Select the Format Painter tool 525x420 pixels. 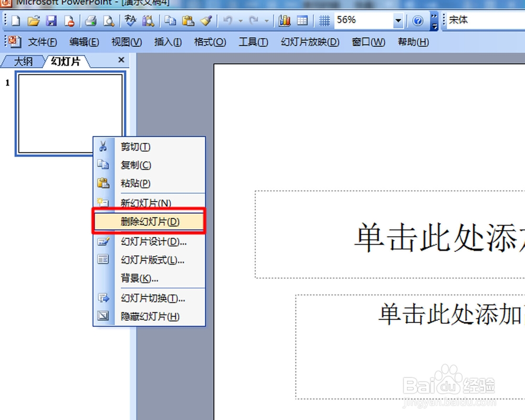coord(206,20)
